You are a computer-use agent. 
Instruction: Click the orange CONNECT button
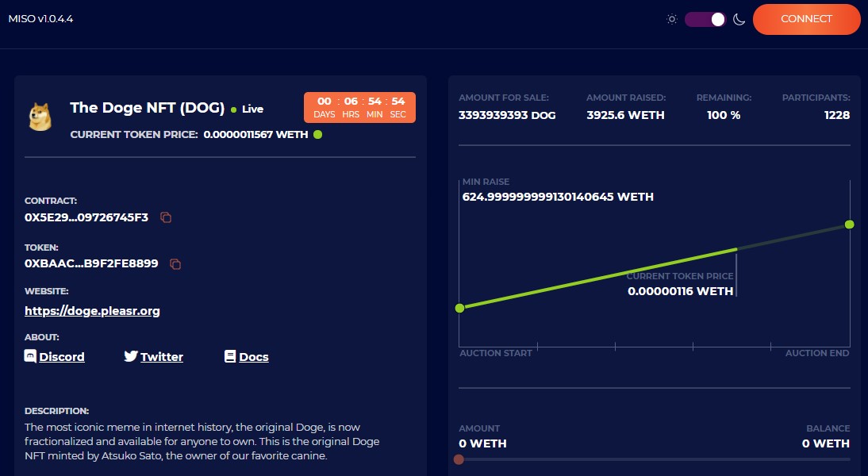click(806, 19)
